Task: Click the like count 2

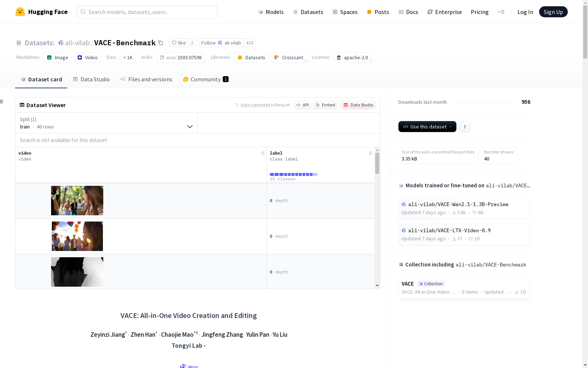Action: click(x=192, y=43)
